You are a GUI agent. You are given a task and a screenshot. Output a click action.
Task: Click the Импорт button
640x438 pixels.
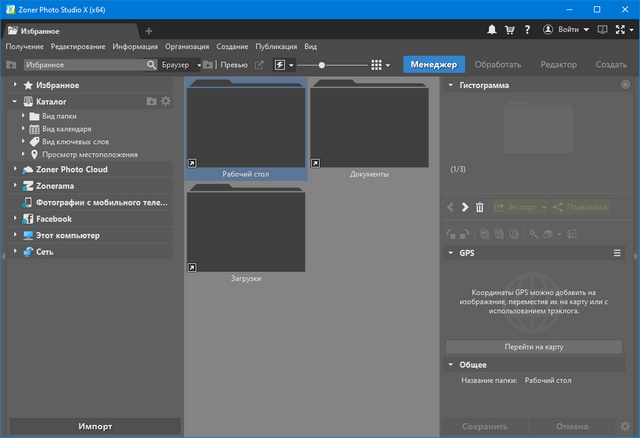coord(95,427)
